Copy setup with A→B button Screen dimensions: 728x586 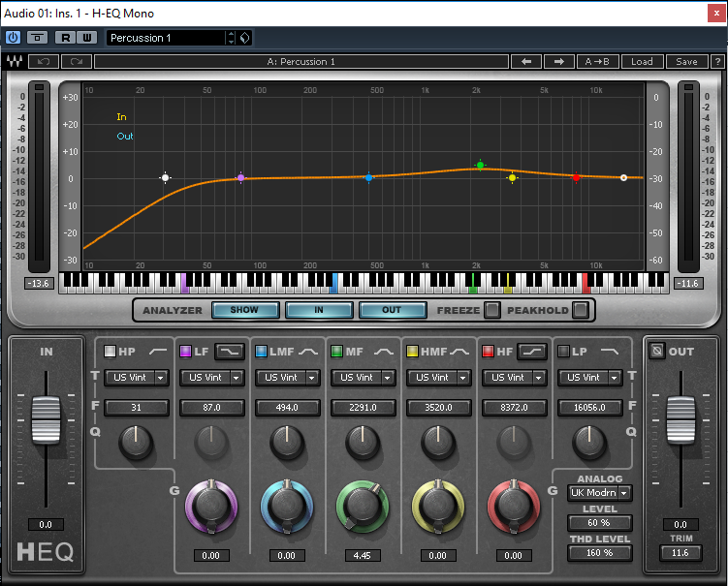coord(597,61)
